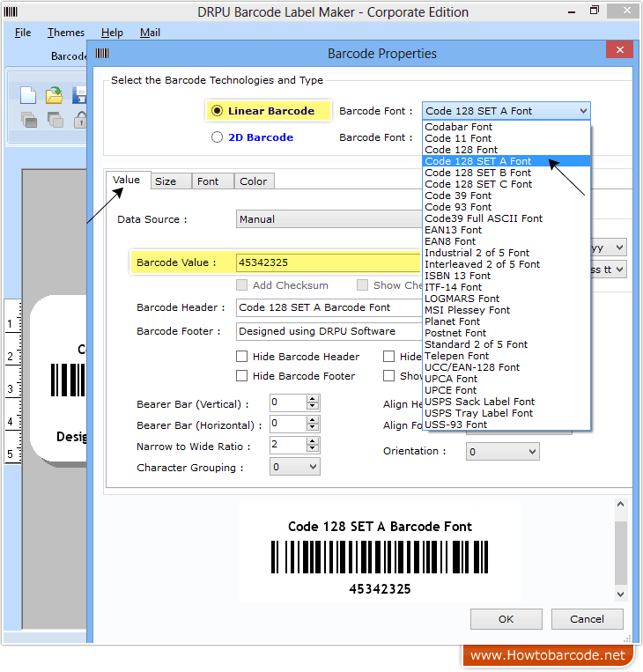Open the Data Source Manual dropdown
The width and height of the screenshot is (643, 672).
click(329, 219)
